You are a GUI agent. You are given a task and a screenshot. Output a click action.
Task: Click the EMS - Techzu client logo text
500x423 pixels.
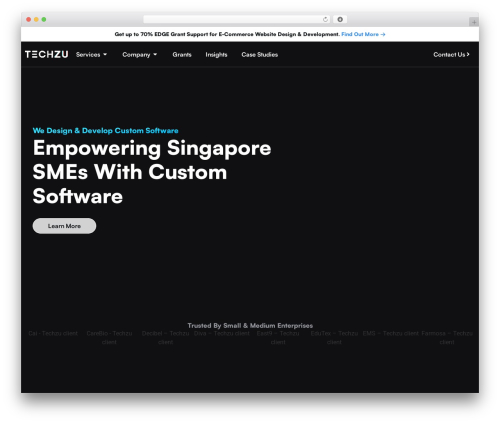pos(390,333)
